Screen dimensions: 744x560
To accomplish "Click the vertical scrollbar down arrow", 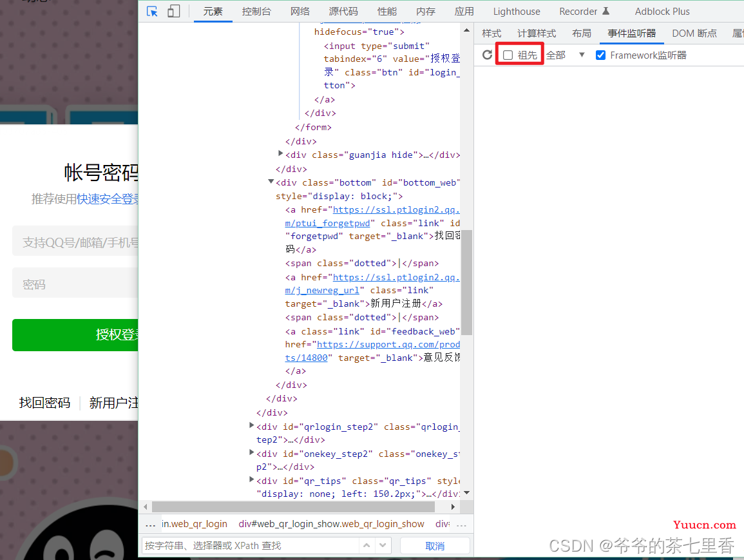I will pyautogui.click(x=466, y=493).
